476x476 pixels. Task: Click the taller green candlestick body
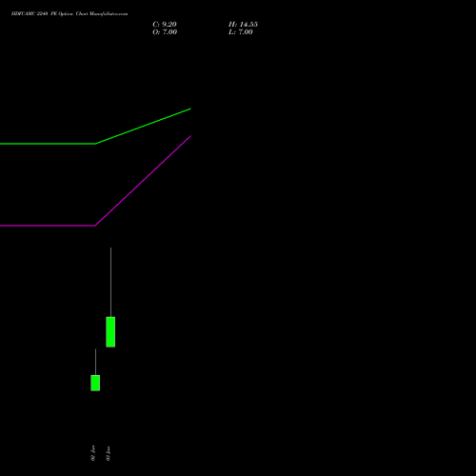(110, 332)
